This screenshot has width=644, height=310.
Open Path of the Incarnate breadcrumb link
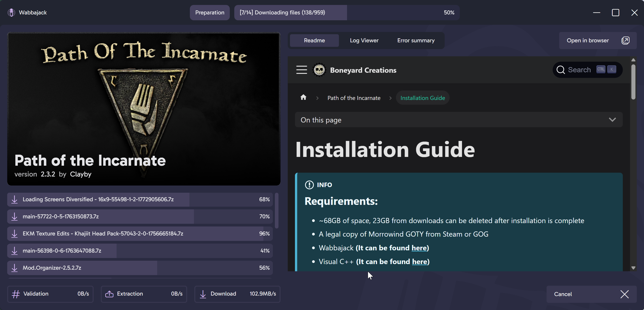[354, 98]
